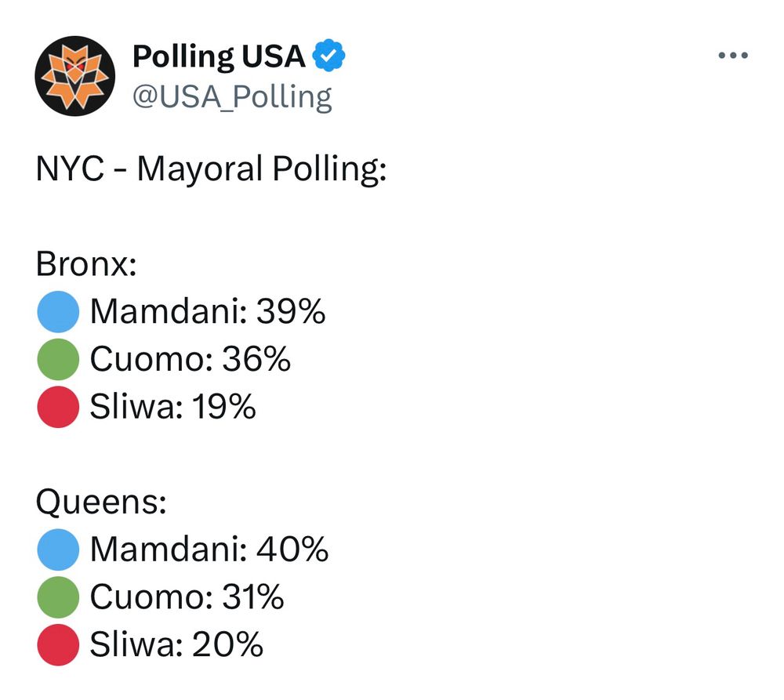Click green circle next to Queens Cuomo
784x700 pixels.
[58, 597]
